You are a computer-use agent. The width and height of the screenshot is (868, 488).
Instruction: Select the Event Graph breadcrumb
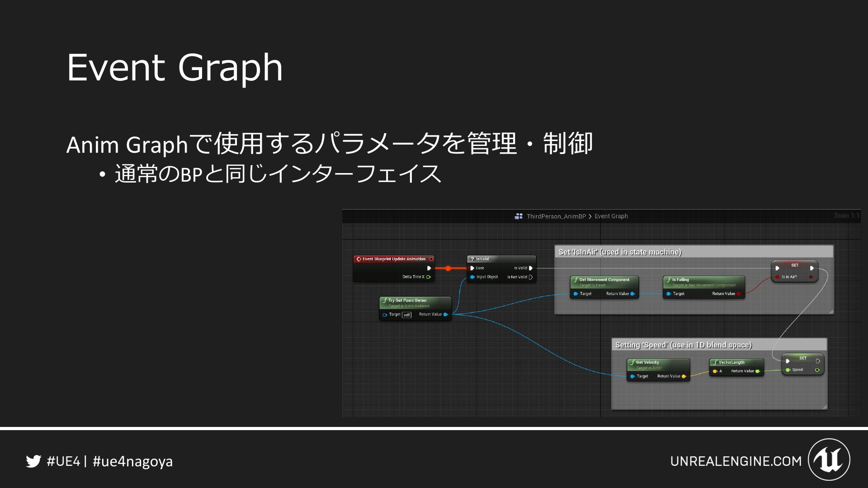tap(611, 216)
